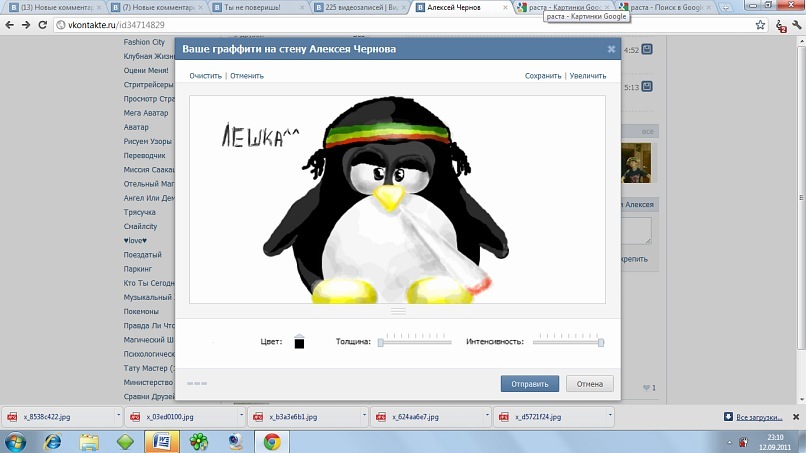Switch to 'раста - Картинки Google' tab

562,7
